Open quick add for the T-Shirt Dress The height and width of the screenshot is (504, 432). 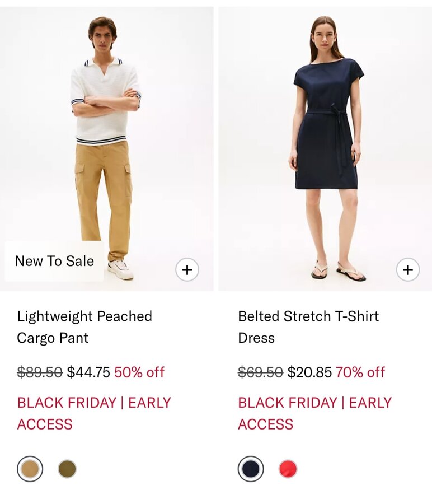(407, 270)
